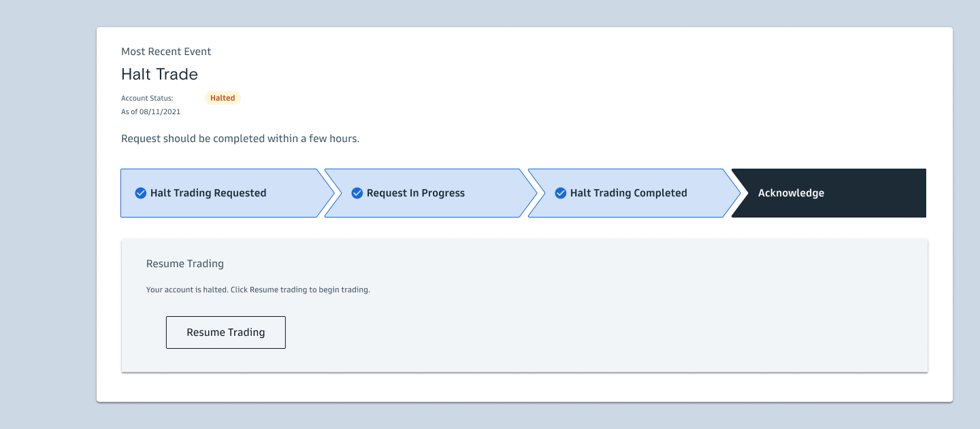Click the Resume Trading section heading

click(x=185, y=264)
